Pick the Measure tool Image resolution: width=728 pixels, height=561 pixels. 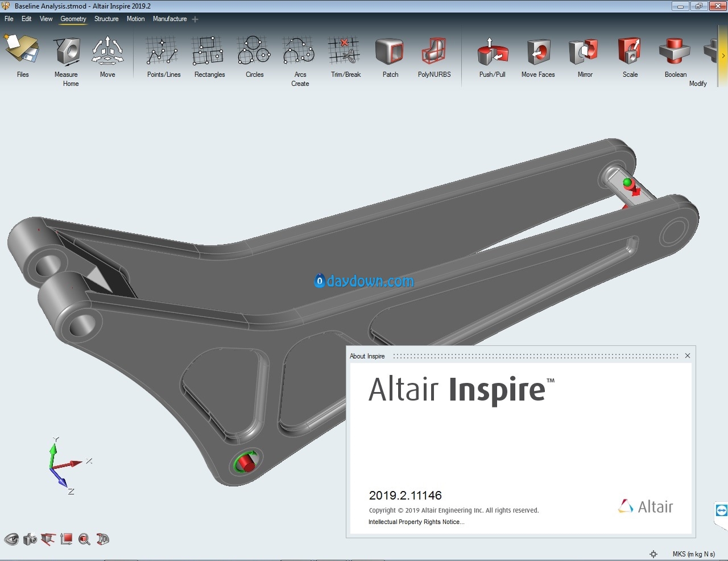(67, 52)
